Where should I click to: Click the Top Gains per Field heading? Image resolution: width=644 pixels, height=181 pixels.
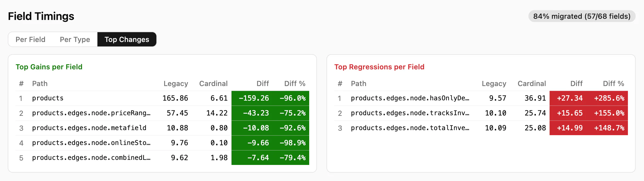(49, 67)
